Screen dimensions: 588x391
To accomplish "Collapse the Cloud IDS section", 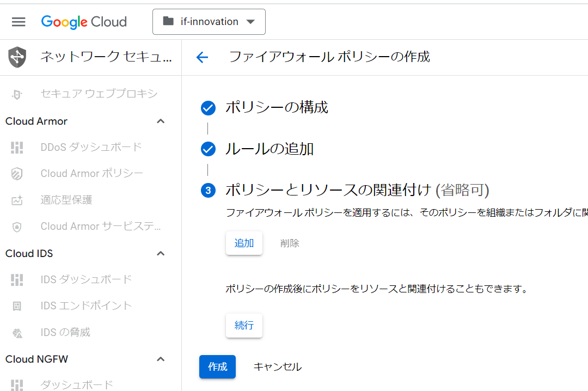I will [161, 254].
